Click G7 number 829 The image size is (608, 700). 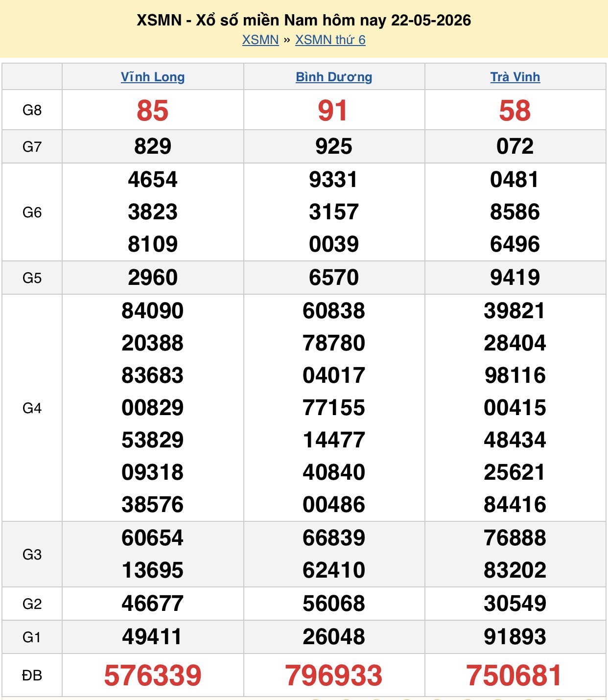(153, 146)
